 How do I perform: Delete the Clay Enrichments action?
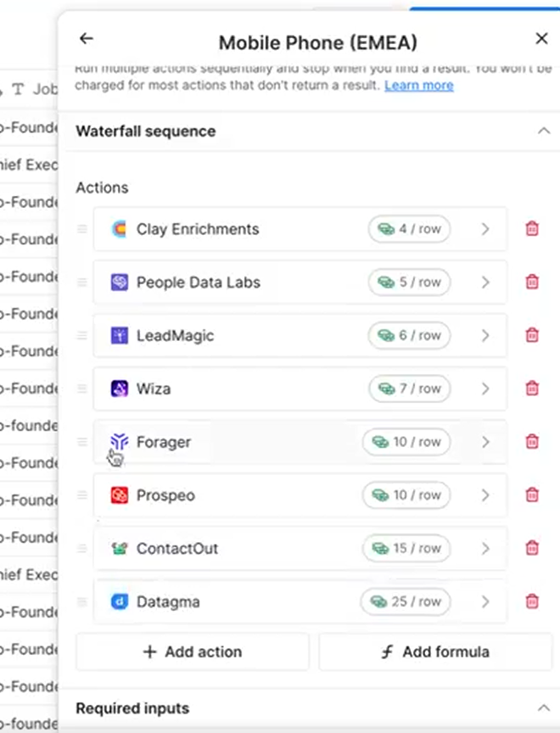(532, 229)
